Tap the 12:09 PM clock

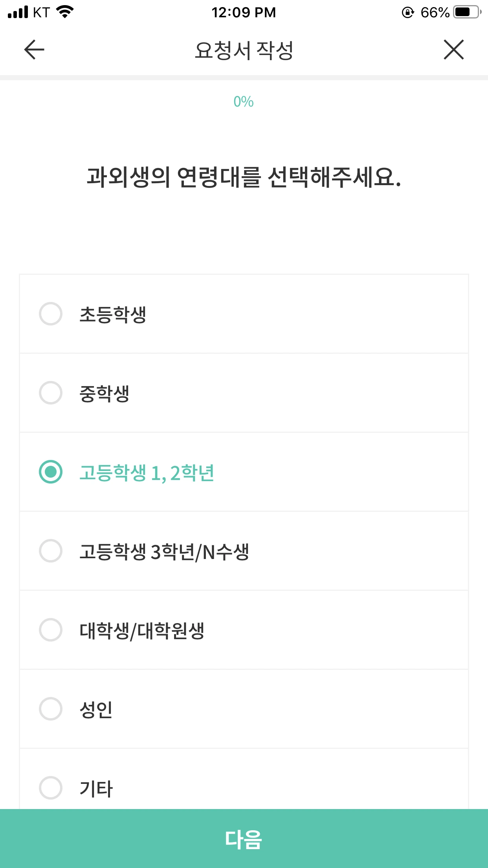tap(244, 13)
